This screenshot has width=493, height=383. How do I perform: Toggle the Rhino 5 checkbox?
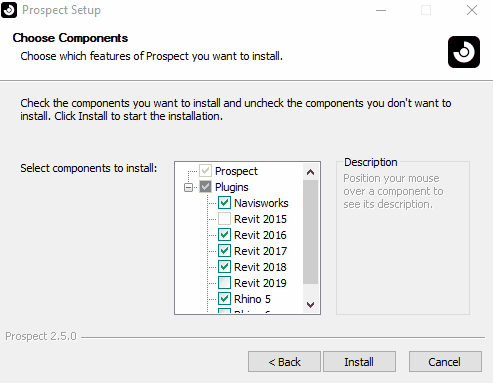pos(224,299)
